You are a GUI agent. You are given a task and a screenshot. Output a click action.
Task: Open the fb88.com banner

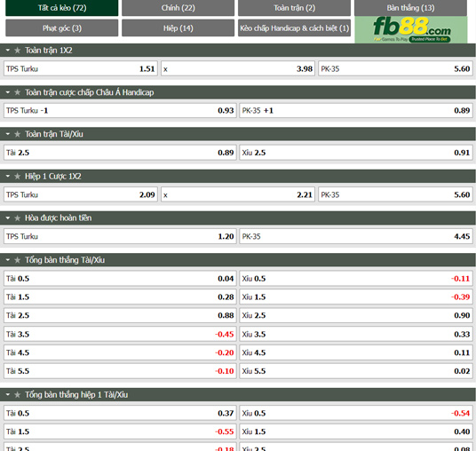click(x=411, y=30)
